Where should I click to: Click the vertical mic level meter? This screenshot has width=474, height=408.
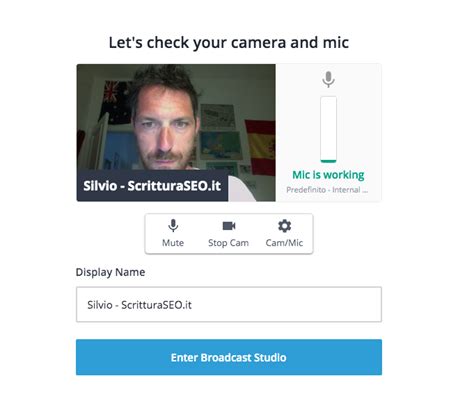pos(328,129)
